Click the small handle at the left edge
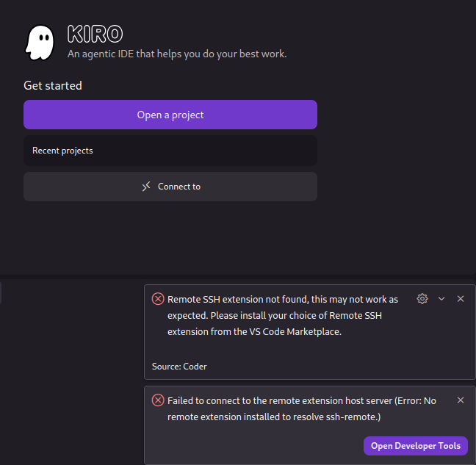Screen dimensions: 476x465 pos(1,294)
